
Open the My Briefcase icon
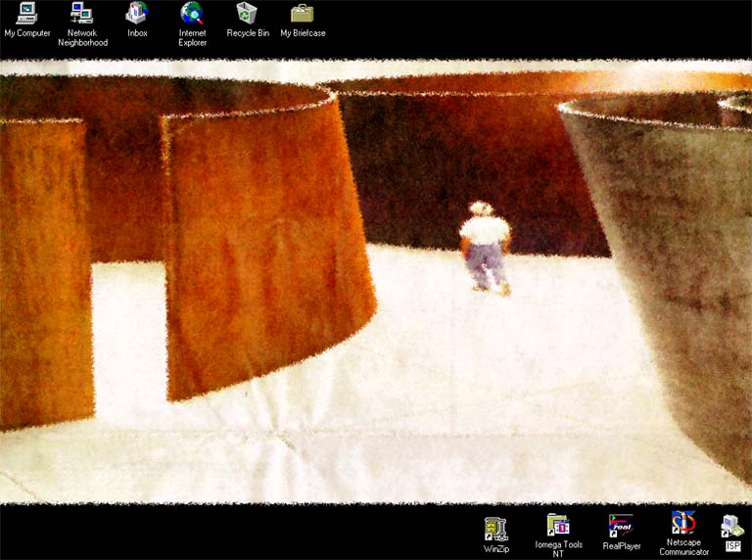click(x=303, y=13)
